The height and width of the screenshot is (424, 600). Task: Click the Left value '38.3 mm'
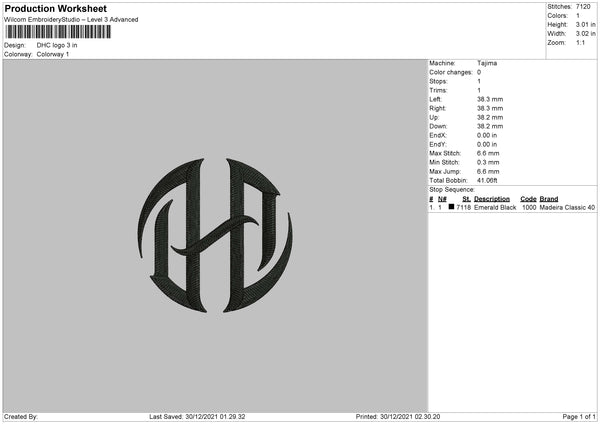tap(490, 99)
